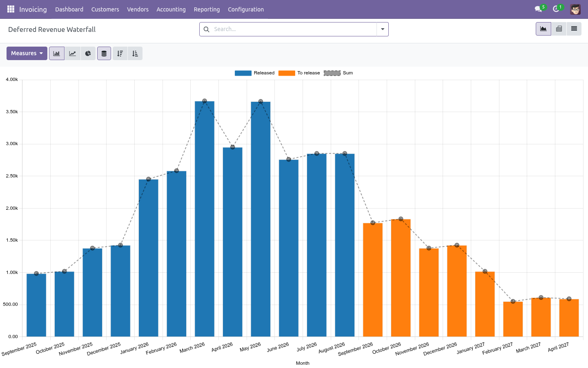Click the Sum data point for December 2026
Screen dimensions: 588x368
pyautogui.click(x=457, y=245)
